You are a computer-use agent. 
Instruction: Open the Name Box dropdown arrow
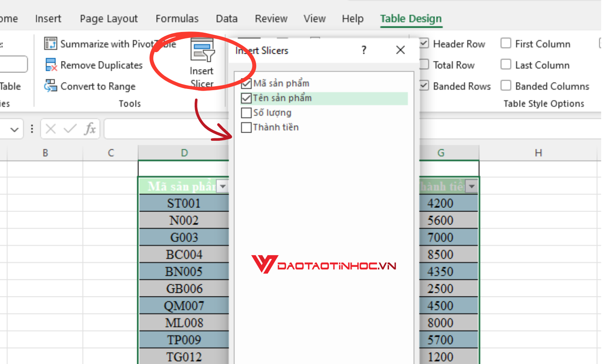tap(15, 129)
